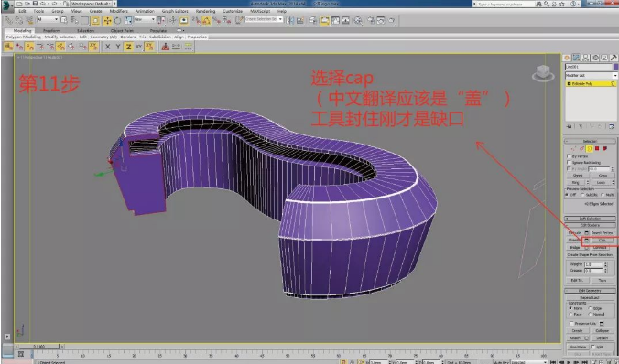Image resolution: width=619 pixels, height=364 pixels.
Task: Click the ViewCube in the viewport
Action: pos(543,73)
